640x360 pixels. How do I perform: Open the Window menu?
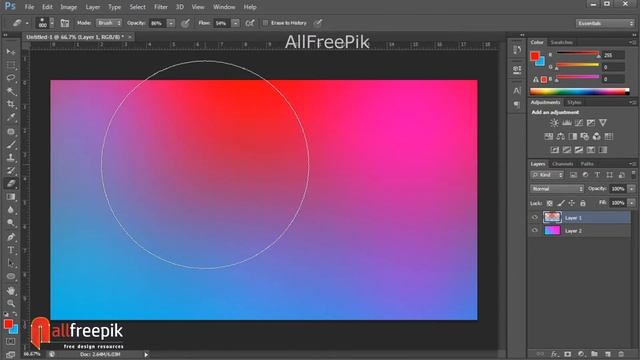coord(224,7)
